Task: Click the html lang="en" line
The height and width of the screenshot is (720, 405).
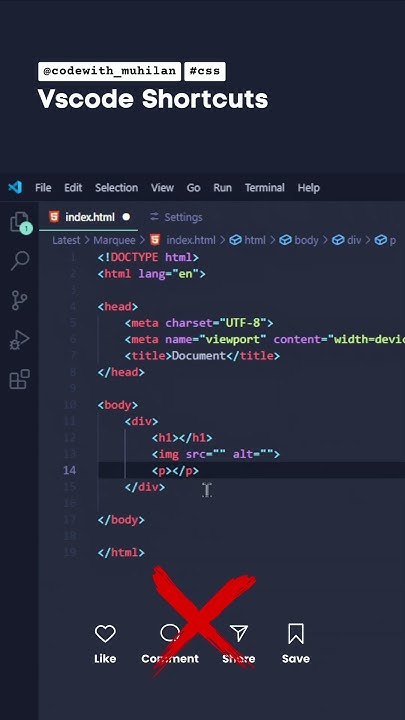Action: coord(152,274)
